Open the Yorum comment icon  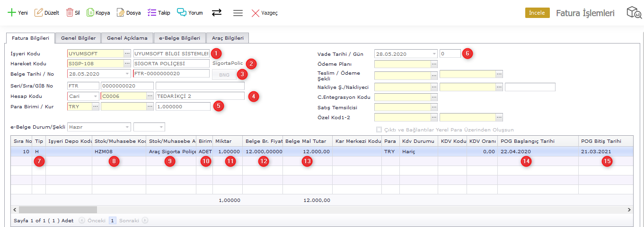click(182, 13)
